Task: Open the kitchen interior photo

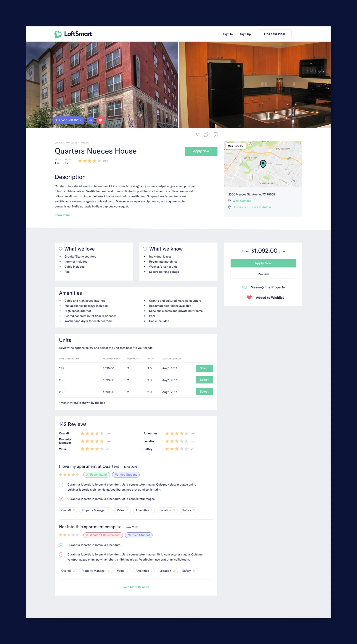Action: 255,85
